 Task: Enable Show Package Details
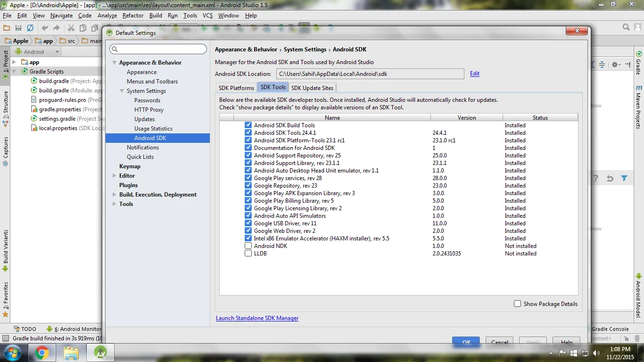pos(518,304)
